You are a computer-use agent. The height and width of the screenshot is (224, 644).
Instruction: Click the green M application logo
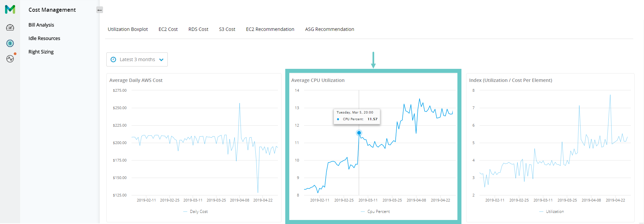coord(10,9)
